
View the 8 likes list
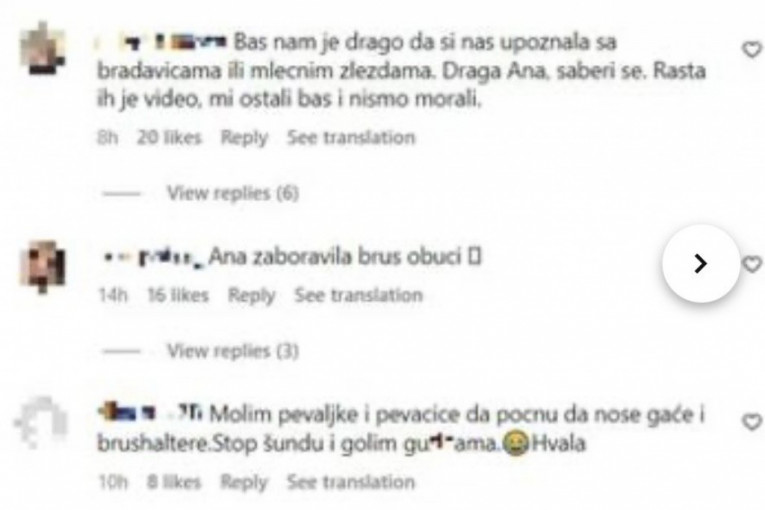click(x=174, y=482)
